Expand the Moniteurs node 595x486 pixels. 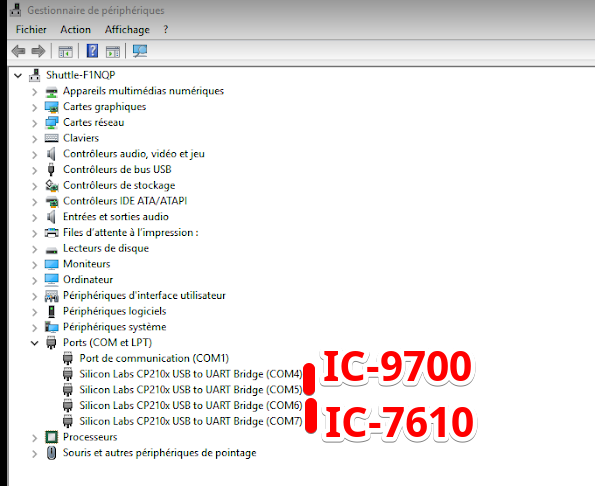[x=35, y=264]
